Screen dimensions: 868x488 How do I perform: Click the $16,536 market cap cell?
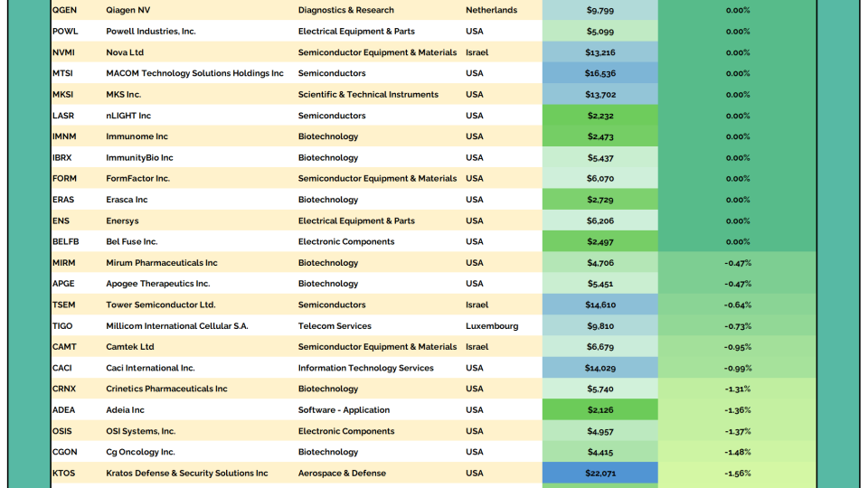point(600,73)
